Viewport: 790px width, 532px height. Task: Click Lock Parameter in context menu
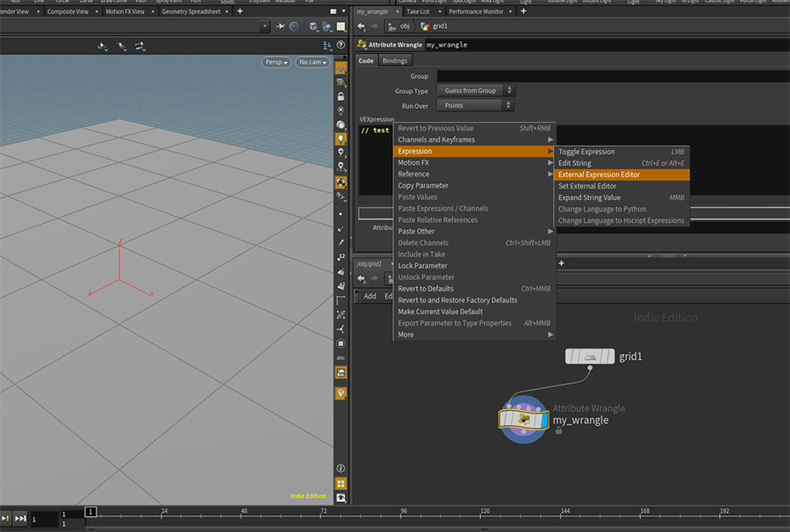(x=422, y=266)
